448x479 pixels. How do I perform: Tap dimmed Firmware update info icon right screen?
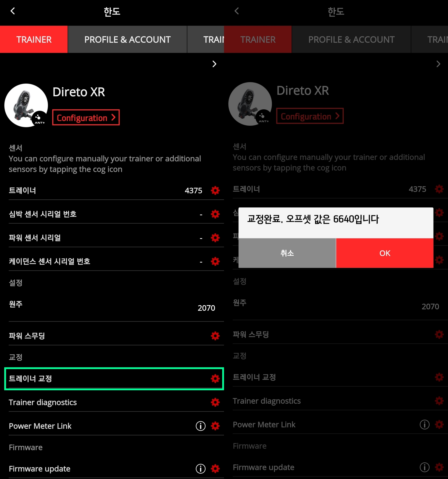pos(424,467)
